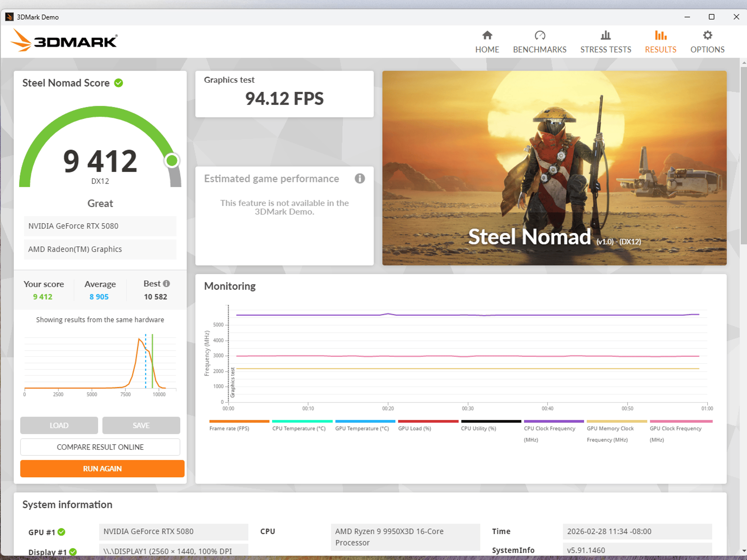Click the Steel Nomad thumbnail image
Viewport: 747px width, 560px height.
click(x=554, y=168)
